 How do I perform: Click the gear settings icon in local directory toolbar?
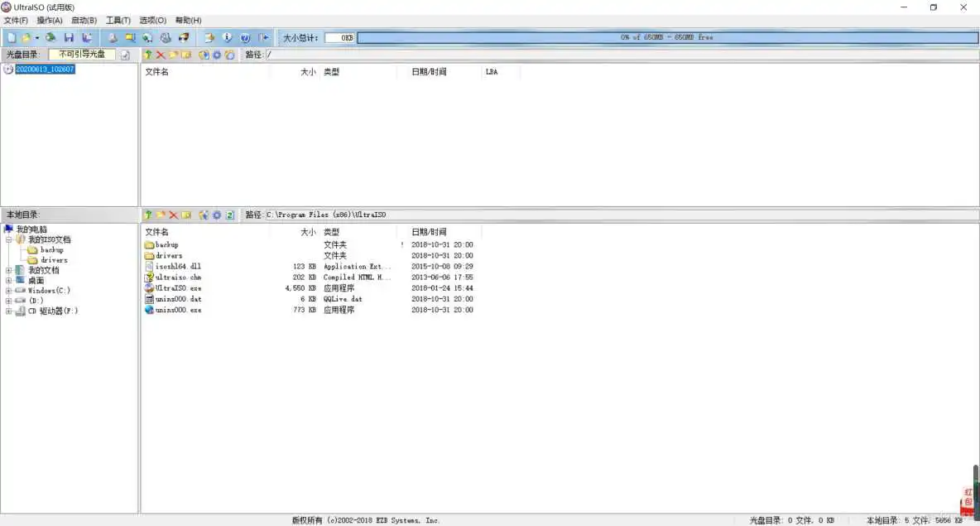click(x=216, y=215)
